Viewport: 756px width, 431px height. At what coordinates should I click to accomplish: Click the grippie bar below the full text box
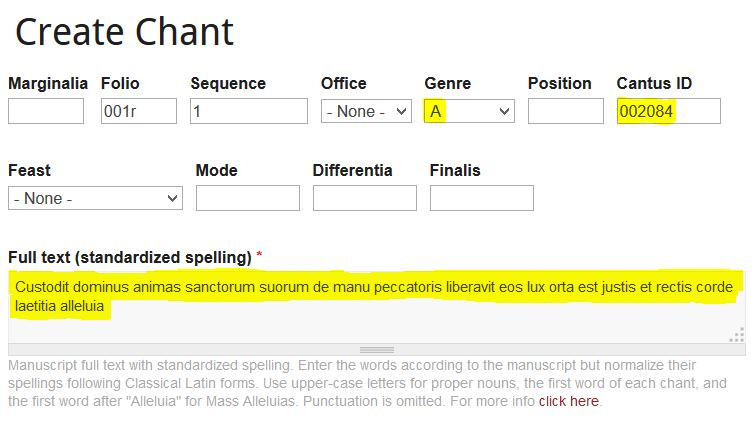click(x=376, y=350)
